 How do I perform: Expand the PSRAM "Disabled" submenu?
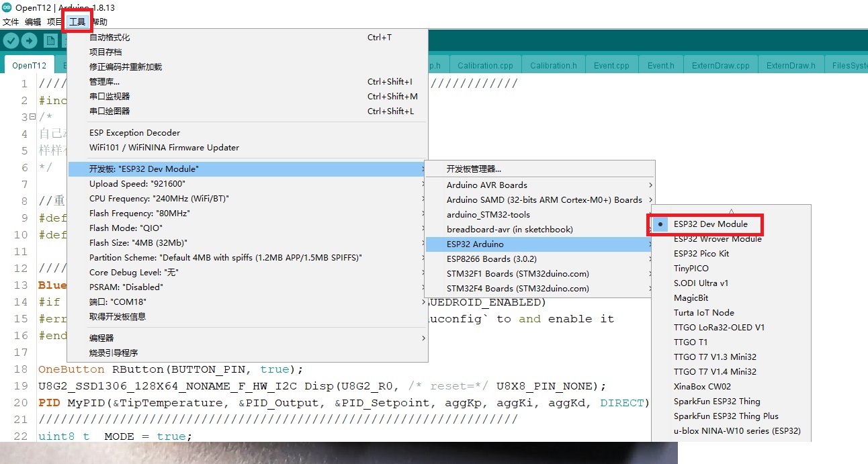coord(247,287)
